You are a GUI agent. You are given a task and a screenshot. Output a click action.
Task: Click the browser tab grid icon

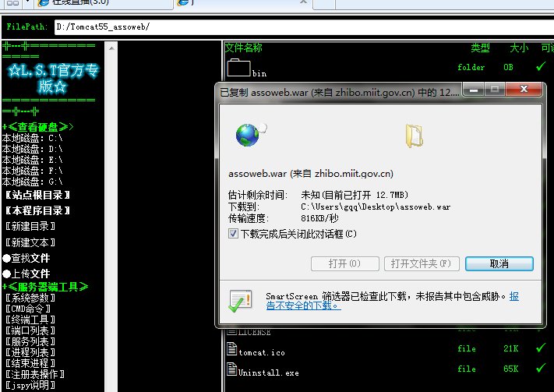pos(12,3)
